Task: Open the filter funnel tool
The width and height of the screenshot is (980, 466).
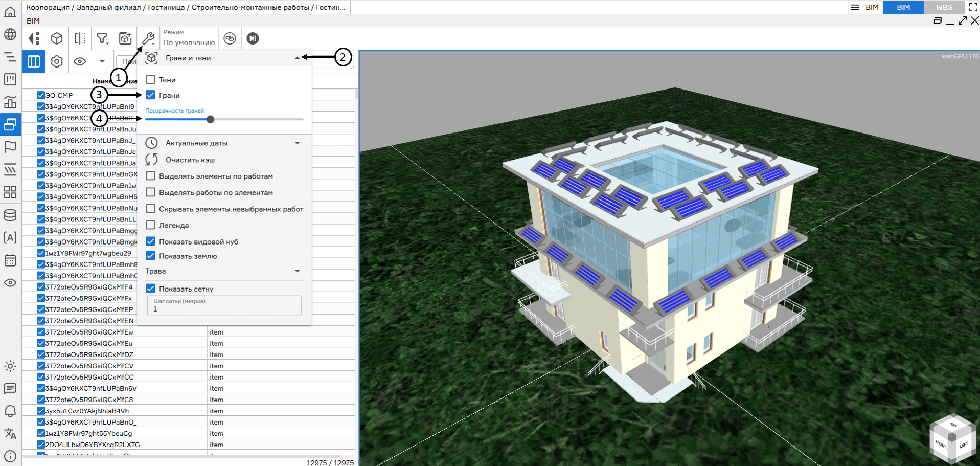Action: [x=102, y=38]
